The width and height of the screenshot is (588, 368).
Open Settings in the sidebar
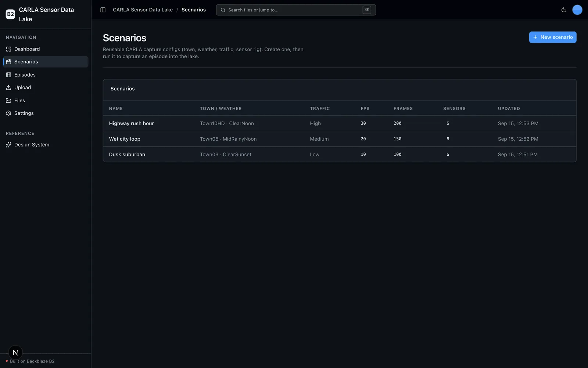tap(46, 113)
